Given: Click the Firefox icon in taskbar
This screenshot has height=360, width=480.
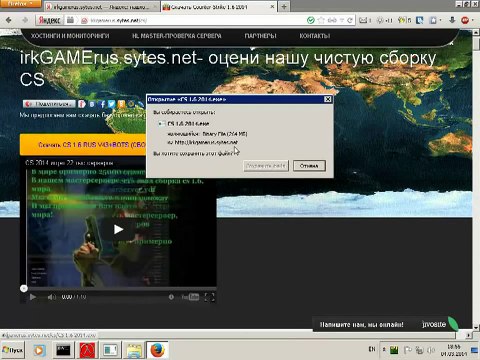Looking at the screenshot, I should [157, 350].
